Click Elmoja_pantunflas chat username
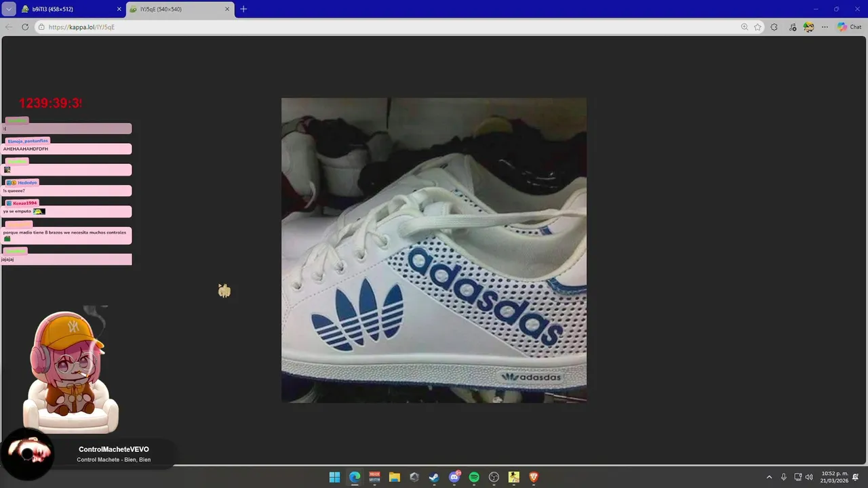Screen dimensions: 868x488 click(28, 141)
